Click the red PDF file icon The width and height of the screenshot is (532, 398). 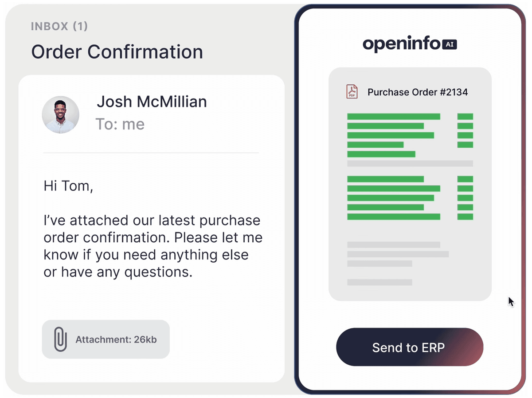click(352, 92)
